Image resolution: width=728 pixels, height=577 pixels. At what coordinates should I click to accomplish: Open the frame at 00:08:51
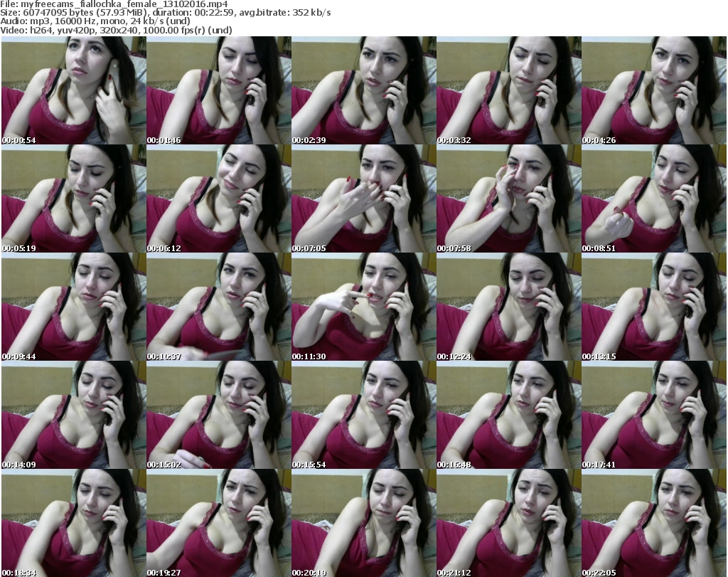click(654, 198)
